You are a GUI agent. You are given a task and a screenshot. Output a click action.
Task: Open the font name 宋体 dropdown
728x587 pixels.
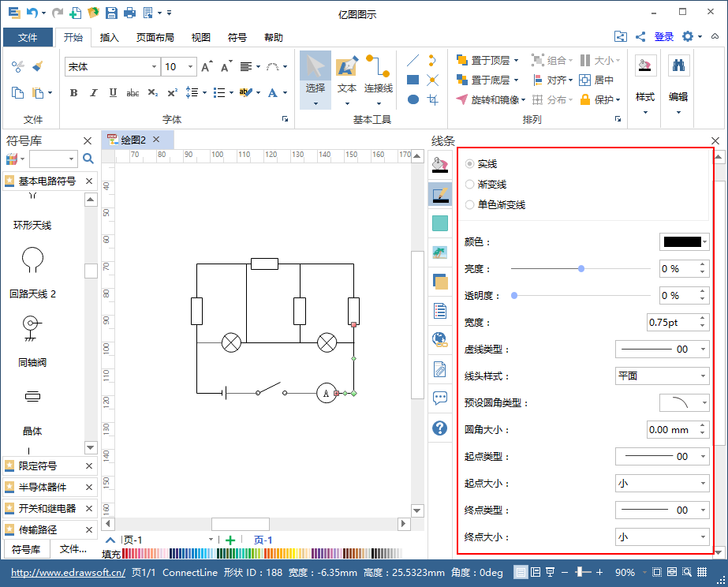click(154, 67)
